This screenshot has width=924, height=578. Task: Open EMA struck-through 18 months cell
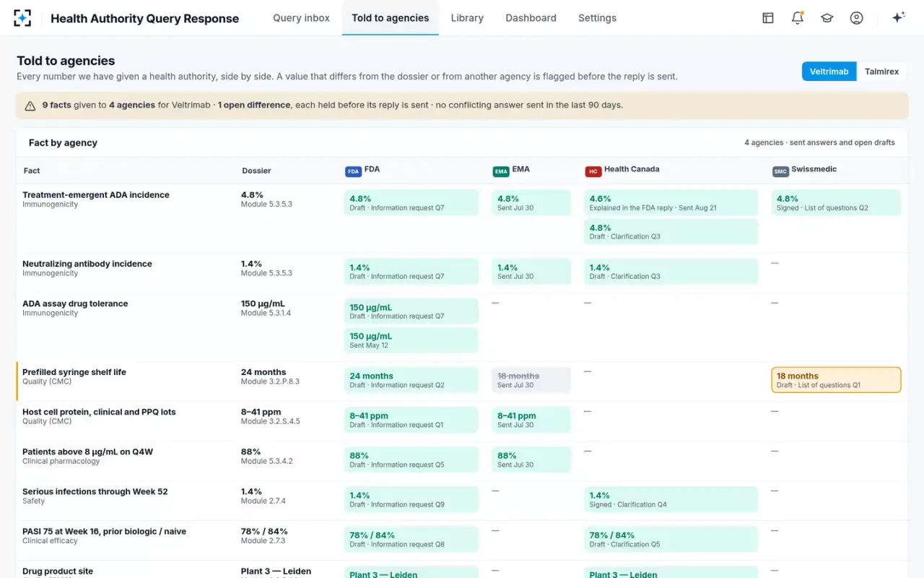tap(531, 380)
